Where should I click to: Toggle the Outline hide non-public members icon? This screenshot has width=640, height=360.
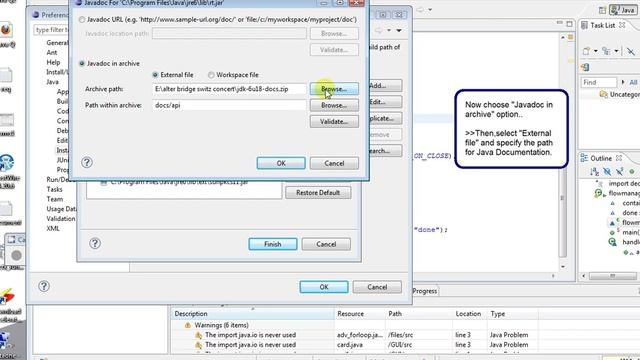(632, 171)
